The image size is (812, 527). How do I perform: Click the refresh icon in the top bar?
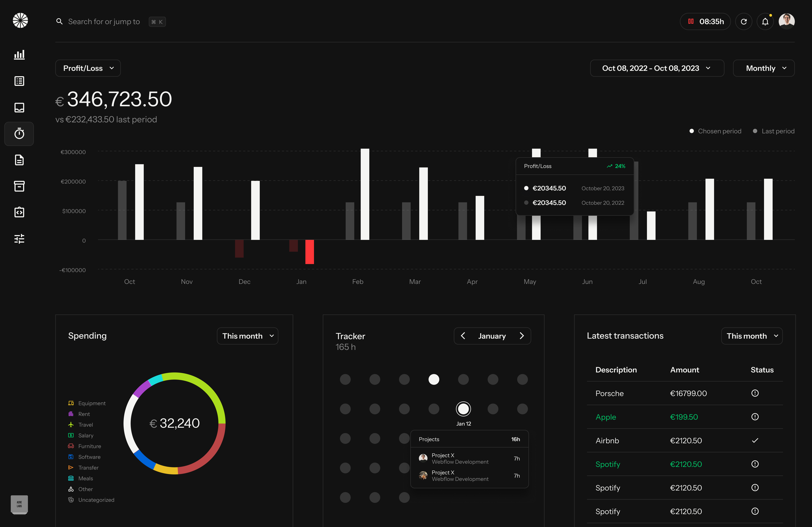click(744, 21)
